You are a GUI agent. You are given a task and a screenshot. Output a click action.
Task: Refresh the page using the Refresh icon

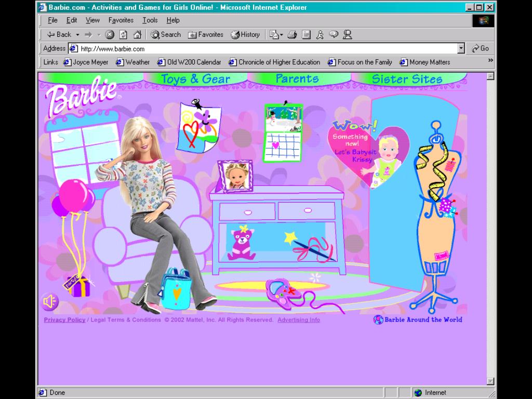(124, 34)
